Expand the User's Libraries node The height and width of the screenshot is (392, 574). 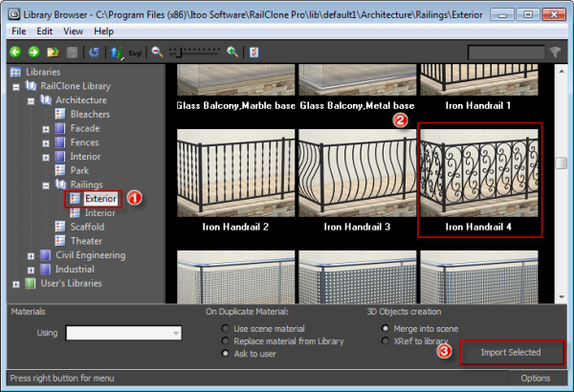[x=16, y=284]
